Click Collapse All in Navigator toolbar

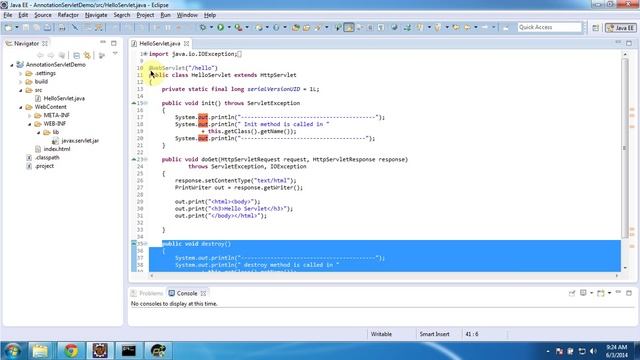(x=76, y=55)
